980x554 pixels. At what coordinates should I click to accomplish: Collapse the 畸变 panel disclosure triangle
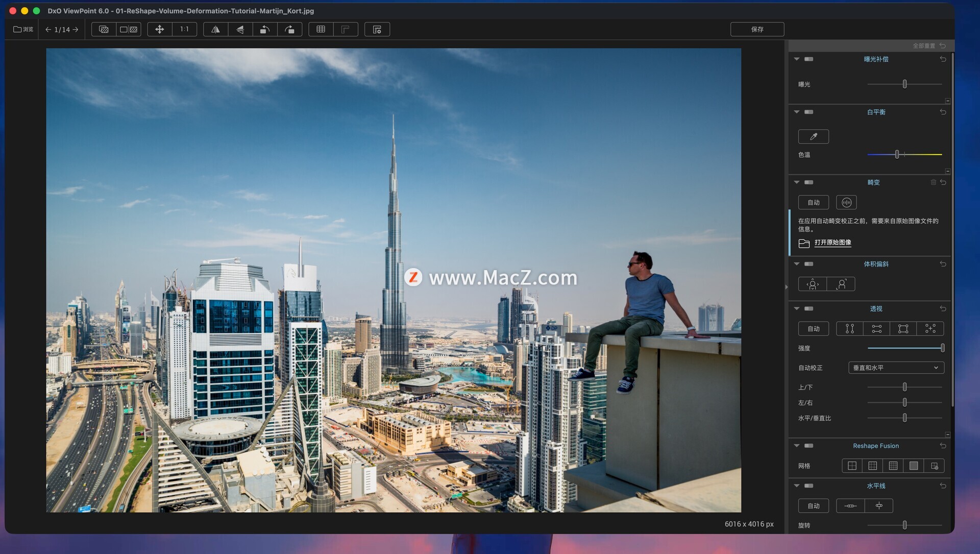pos(796,182)
